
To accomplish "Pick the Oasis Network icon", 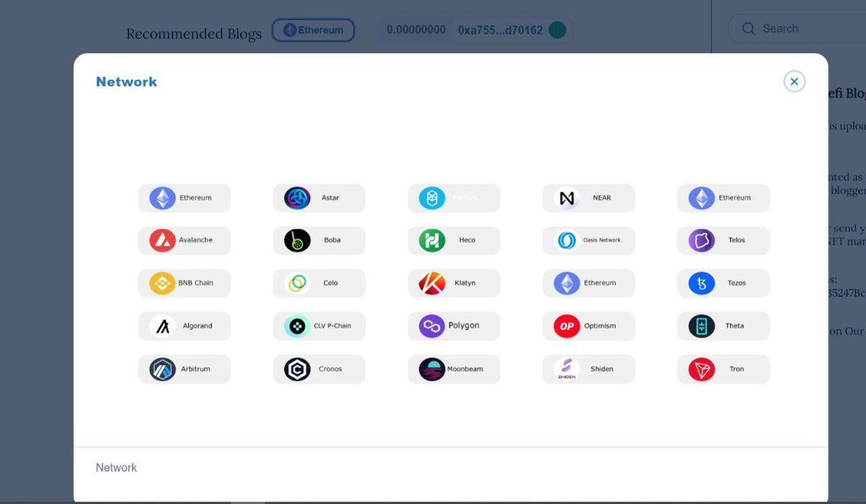I will tap(567, 240).
